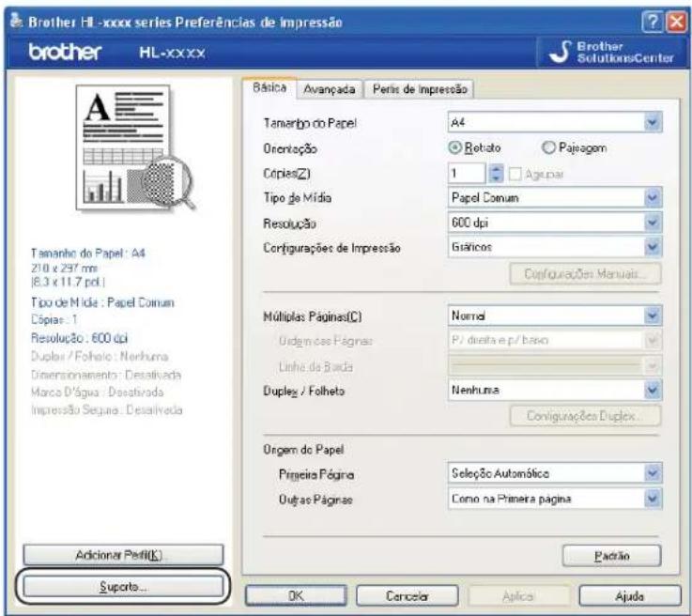The image size is (692, 616).
Task: Confirm settings with the OK button
Action: [296, 596]
